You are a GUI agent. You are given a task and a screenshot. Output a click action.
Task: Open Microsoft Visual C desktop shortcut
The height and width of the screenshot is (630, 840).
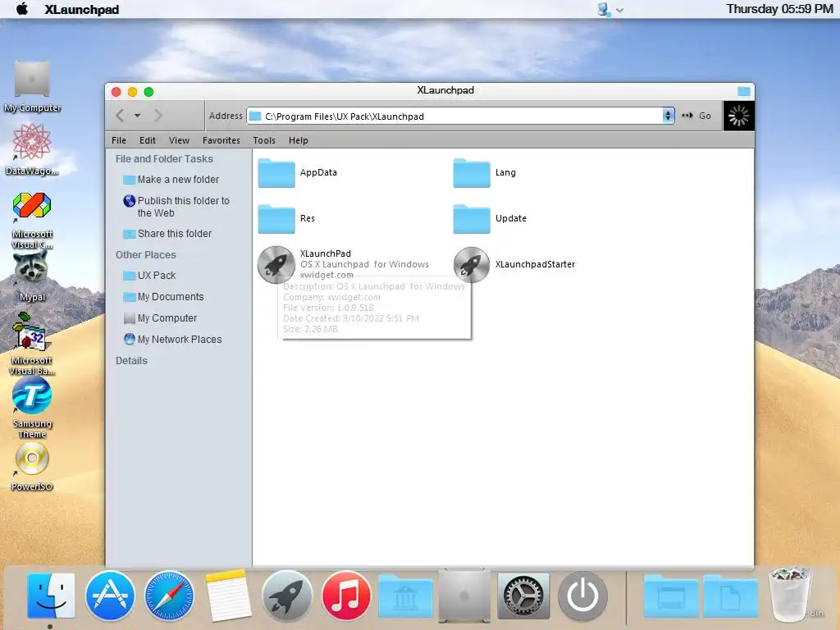[32, 220]
